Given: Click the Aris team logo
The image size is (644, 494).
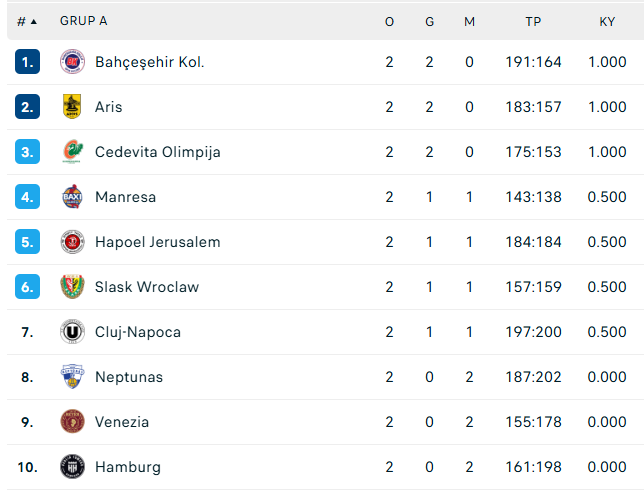Looking at the screenshot, I should 72,107.
